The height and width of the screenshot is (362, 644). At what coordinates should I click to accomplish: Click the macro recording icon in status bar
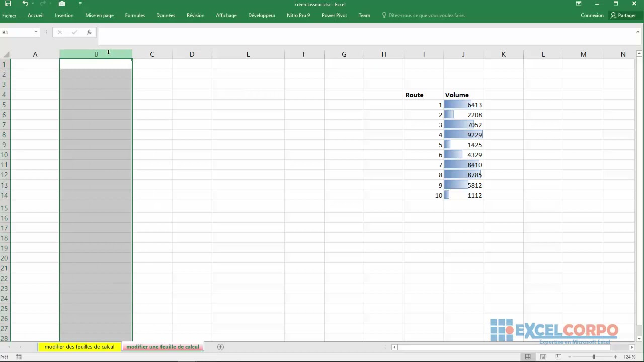(19, 357)
